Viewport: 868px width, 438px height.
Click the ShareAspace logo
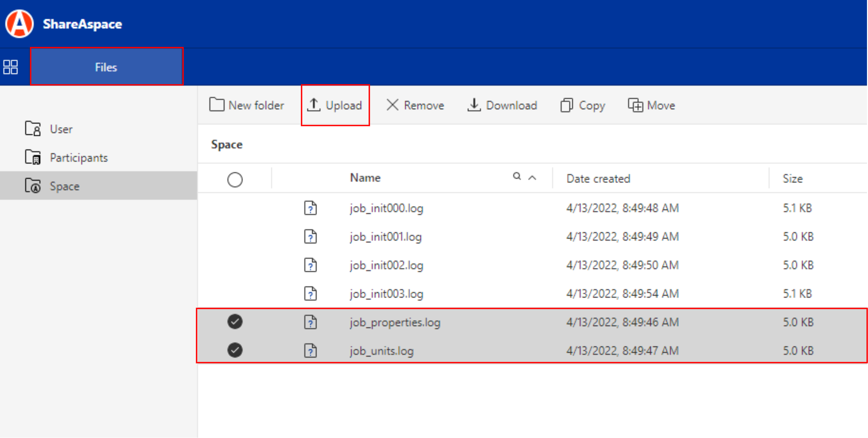(19, 24)
